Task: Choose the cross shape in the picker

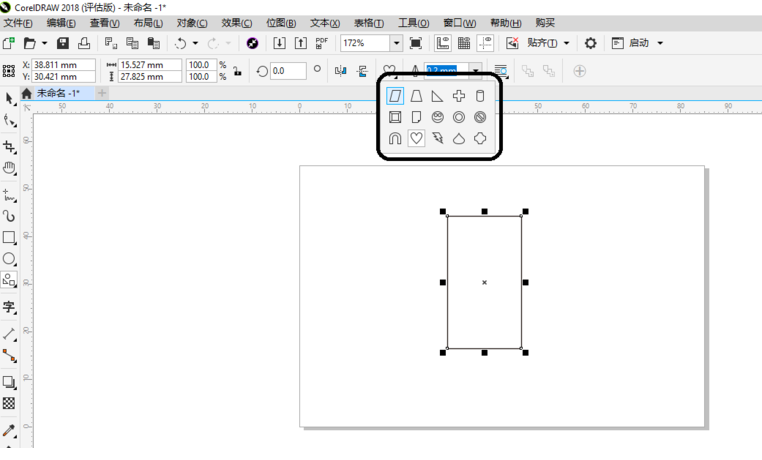Action: 459,96
